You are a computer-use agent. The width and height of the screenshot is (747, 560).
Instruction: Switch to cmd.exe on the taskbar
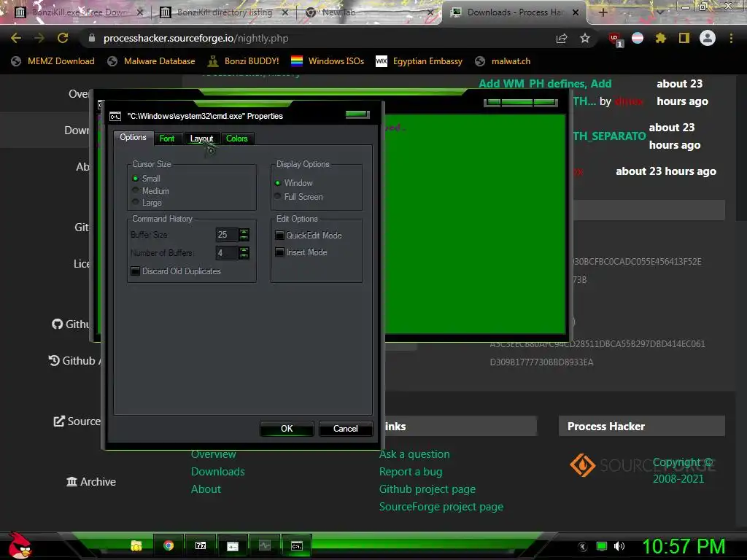[x=296, y=545]
